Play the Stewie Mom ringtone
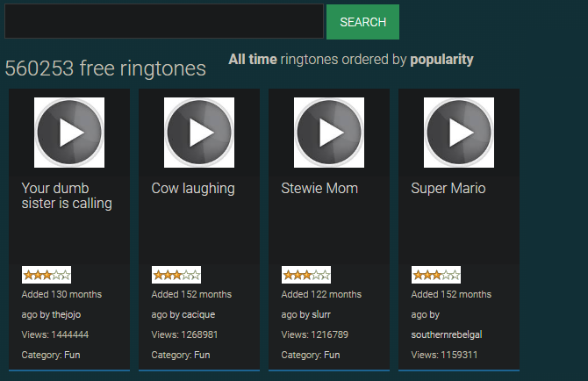 (329, 133)
